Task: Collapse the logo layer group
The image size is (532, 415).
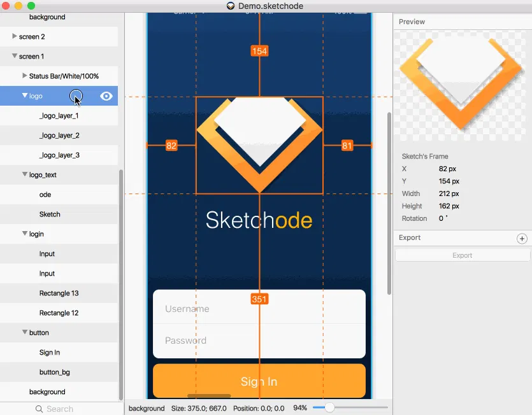Action: tap(25, 95)
